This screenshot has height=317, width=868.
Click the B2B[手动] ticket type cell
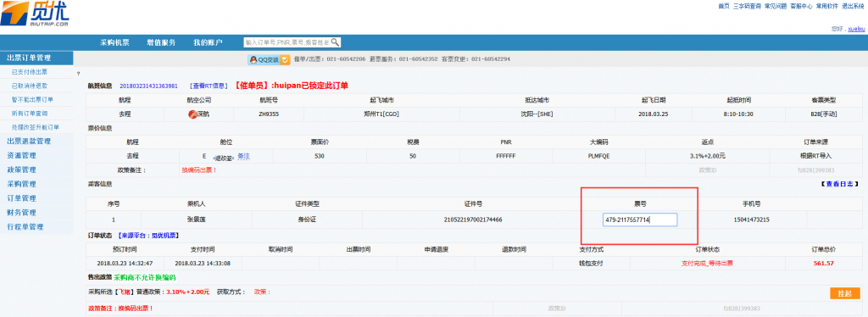(x=823, y=114)
